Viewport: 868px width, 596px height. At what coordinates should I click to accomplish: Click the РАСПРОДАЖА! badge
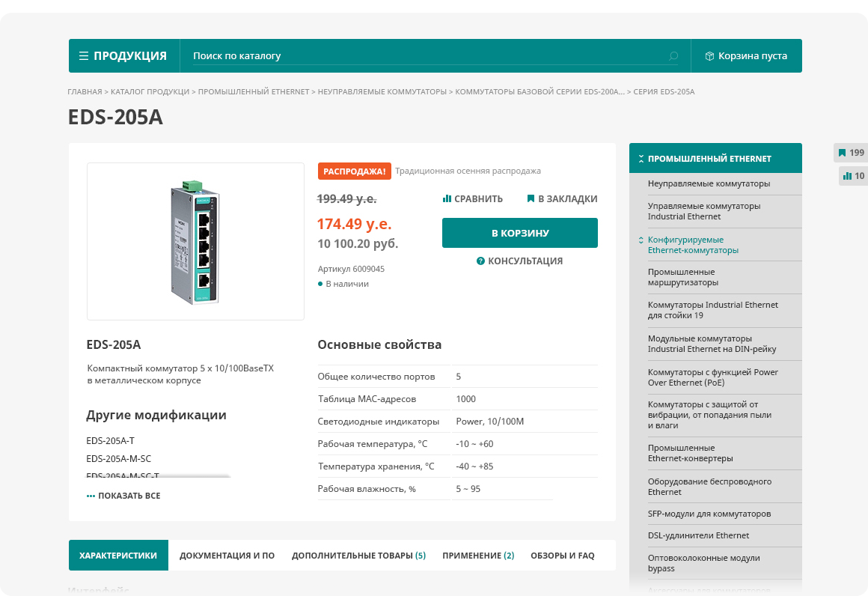pyautogui.click(x=354, y=171)
